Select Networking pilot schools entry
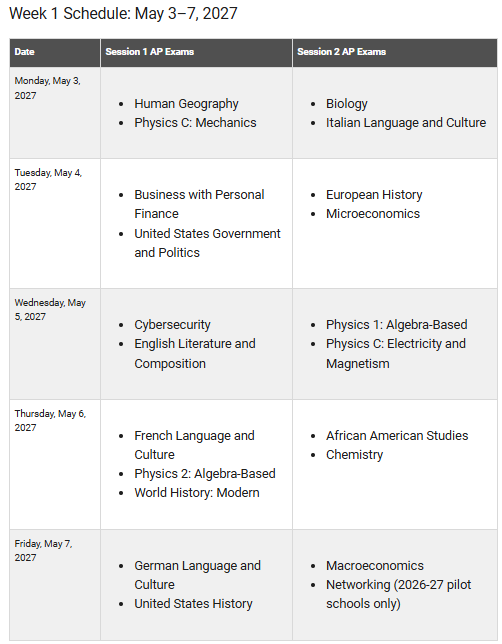The image size is (502, 644). 398,594
